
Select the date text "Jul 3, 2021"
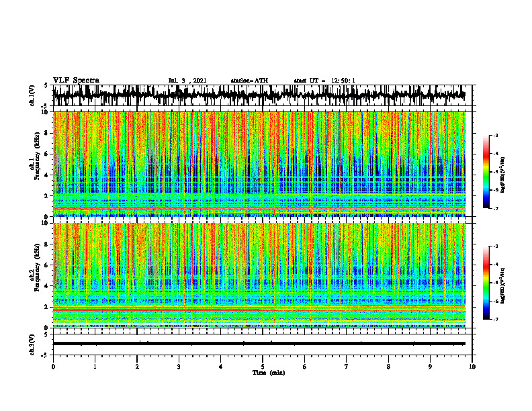tap(187, 81)
